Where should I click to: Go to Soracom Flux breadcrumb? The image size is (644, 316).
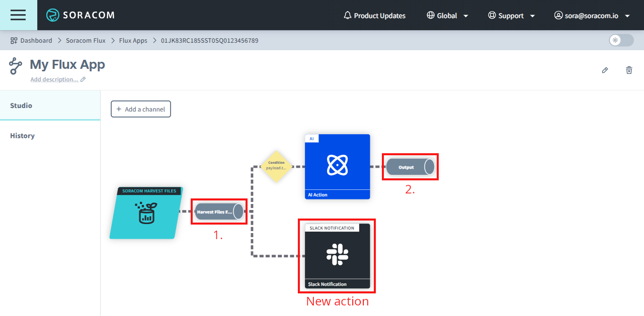click(86, 40)
